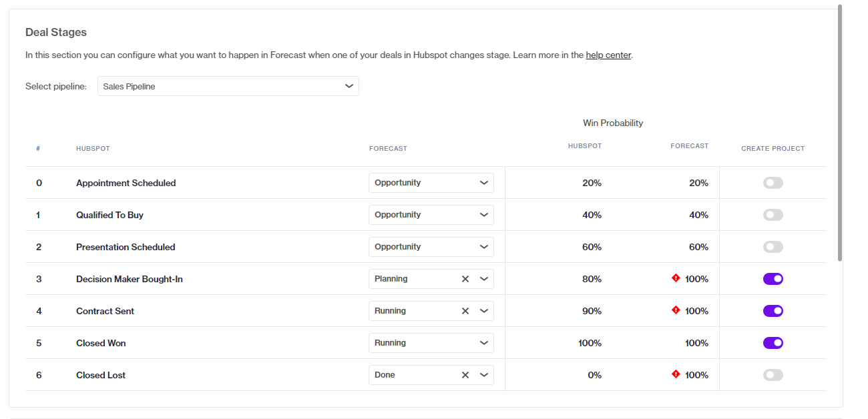Open the help center link
The image size is (868, 419).
click(608, 55)
